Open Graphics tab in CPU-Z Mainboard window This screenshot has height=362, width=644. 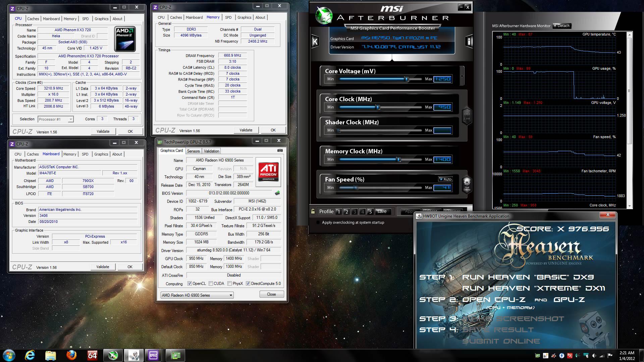[101, 154]
